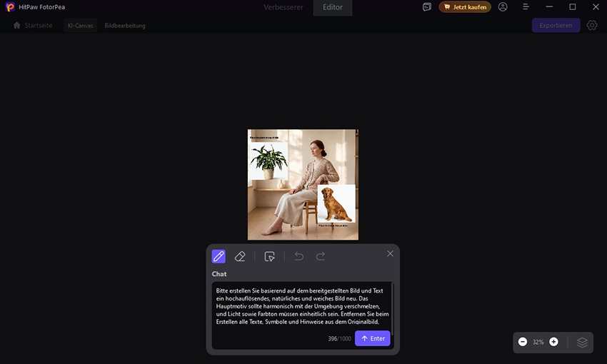Select the pencil brush tool
The image size is (607, 364).
pos(219,256)
